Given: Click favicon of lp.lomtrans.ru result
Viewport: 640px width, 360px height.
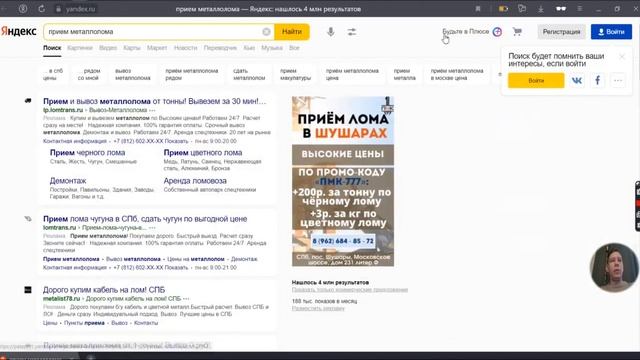Looking at the screenshot, I should pyautogui.click(x=28, y=100).
